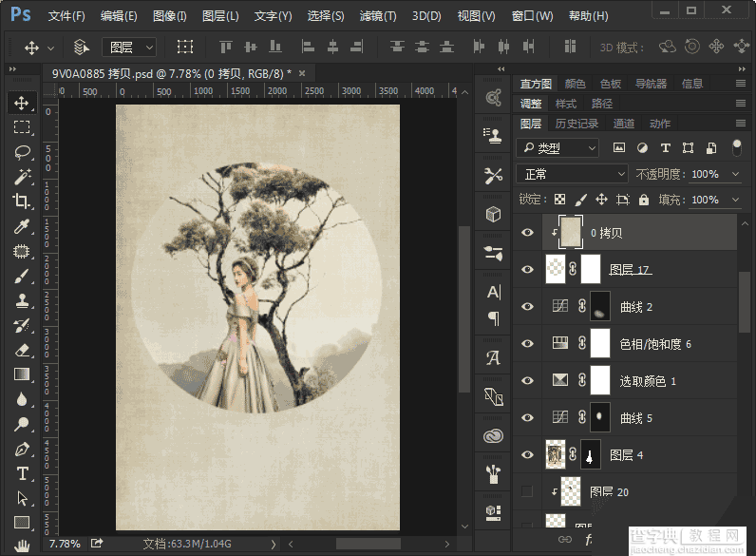Select the Move tool in the toolbox
The image size is (756, 556).
tap(21, 103)
